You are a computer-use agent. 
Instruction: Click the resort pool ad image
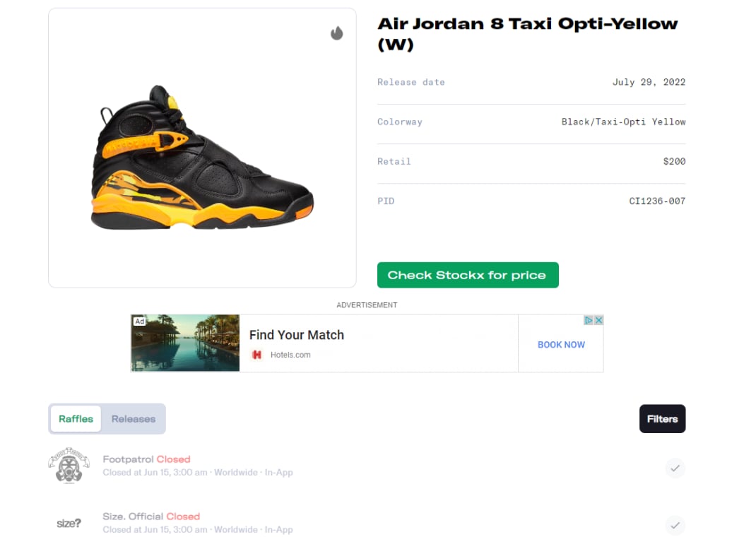tap(185, 343)
